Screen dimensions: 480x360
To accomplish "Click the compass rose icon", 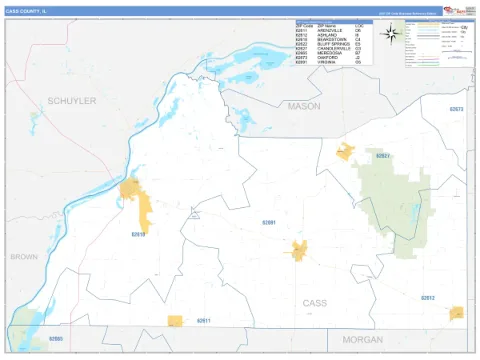I will (390, 34).
